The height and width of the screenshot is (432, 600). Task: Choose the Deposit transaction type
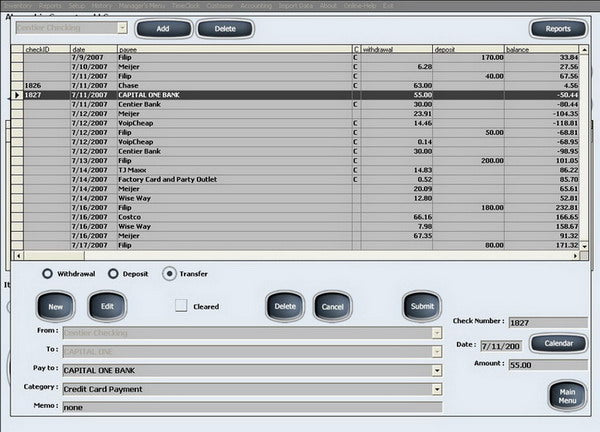coord(113,274)
